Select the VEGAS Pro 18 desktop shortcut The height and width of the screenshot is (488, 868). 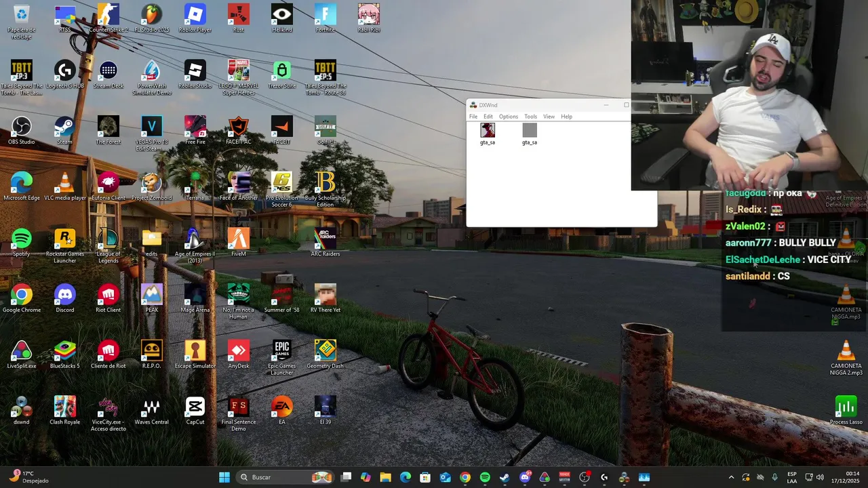point(152,133)
